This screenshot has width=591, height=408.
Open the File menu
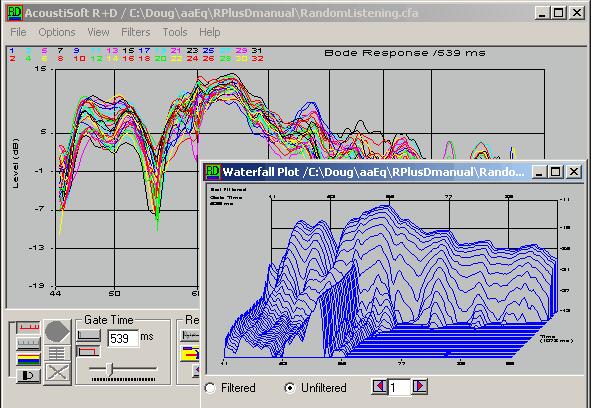click(x=18, y=32)
